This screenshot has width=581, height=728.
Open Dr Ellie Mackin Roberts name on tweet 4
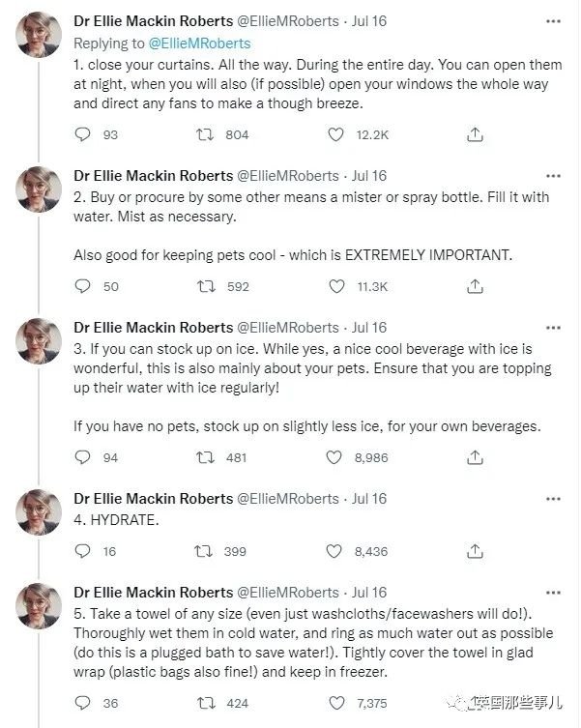click(154, 499)
